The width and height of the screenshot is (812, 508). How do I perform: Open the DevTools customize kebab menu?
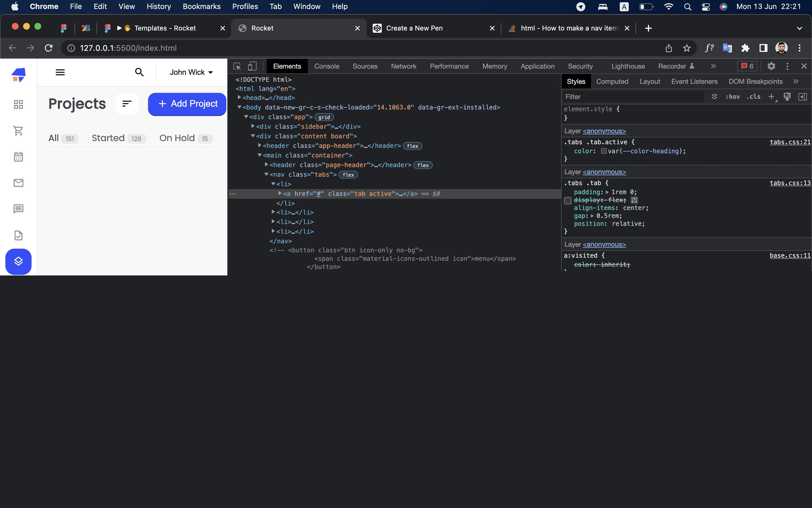tap(787, 66)
